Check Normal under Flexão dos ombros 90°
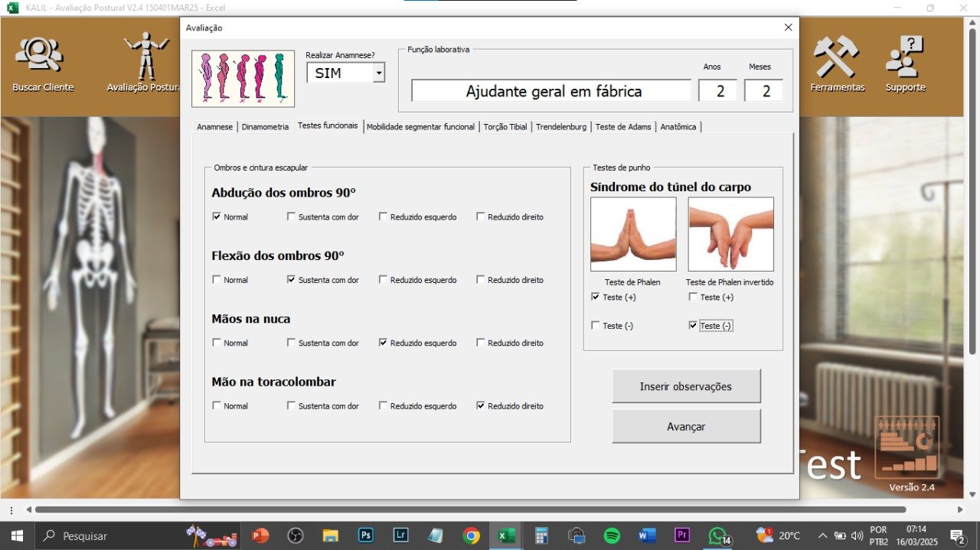Screen dimensions: 980x550 pos(217,280)
